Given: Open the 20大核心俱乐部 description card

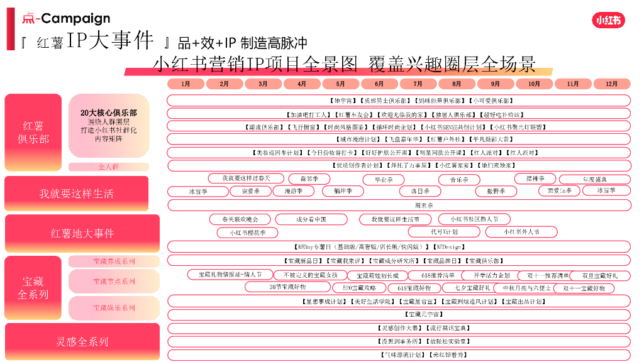Looking at the screenshot, I should (x=109, y=126).
